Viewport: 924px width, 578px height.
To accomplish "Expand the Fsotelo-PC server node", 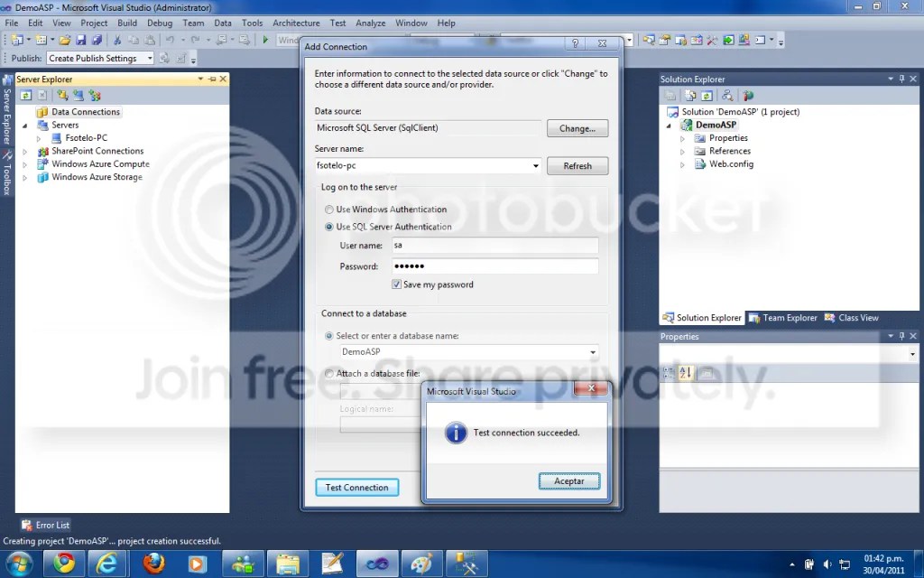I will pyautogui.click(x=39, y=138).
